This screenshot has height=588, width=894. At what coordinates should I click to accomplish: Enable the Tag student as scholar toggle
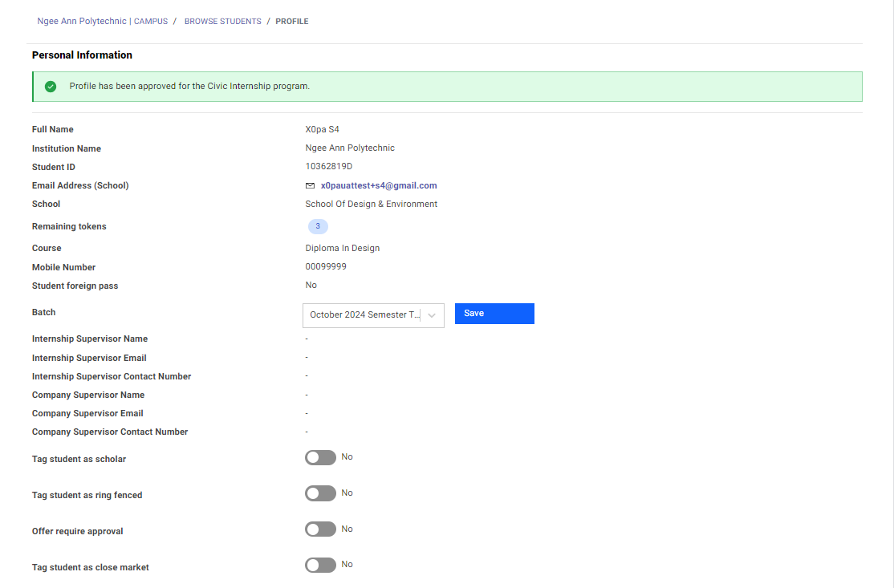[x=320, y=457]
